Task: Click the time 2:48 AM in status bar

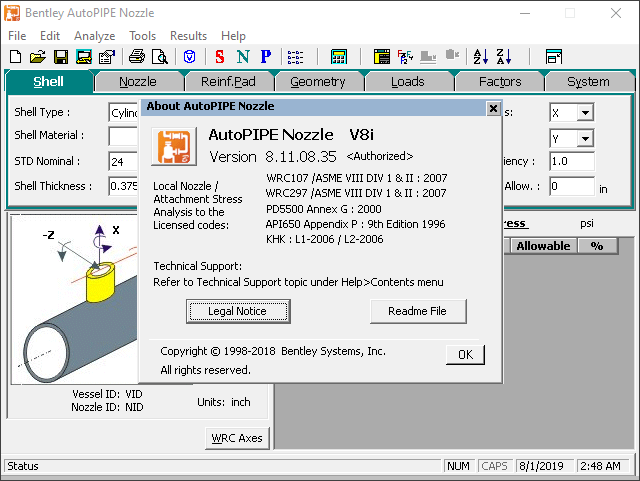Action: click(600, 466)
